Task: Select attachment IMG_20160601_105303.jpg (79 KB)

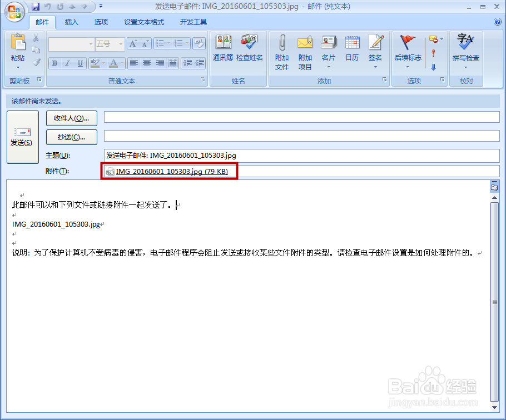Action: coord(167,172)
